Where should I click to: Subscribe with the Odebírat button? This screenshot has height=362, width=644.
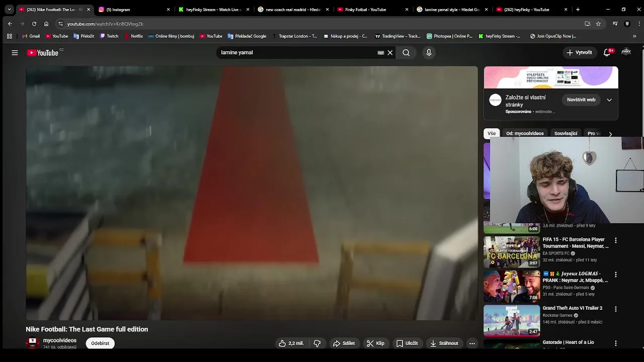tap(100, 343)
